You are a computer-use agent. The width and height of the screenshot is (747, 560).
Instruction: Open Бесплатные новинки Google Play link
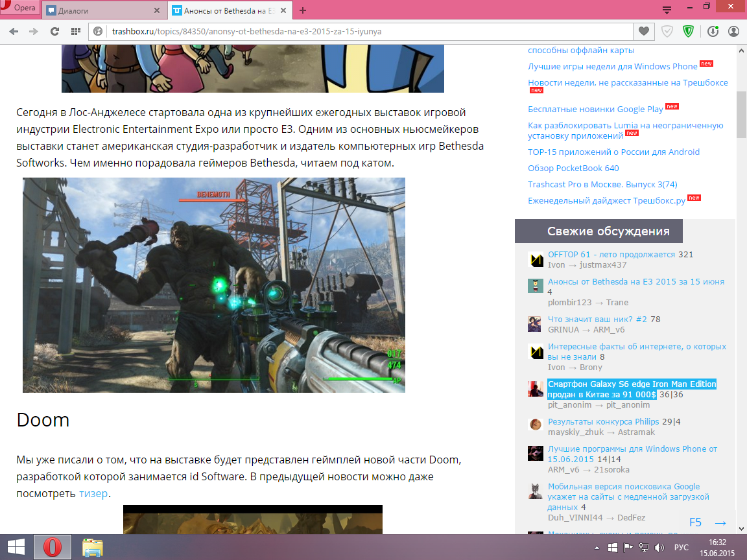(595, 110)
